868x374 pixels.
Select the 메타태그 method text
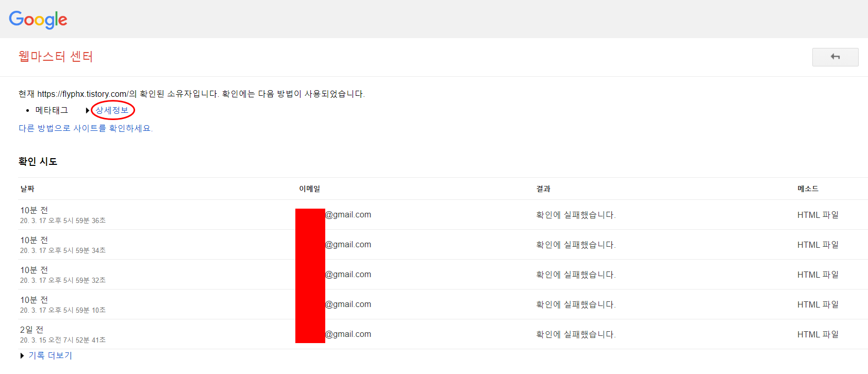click(x=52, y=110)
